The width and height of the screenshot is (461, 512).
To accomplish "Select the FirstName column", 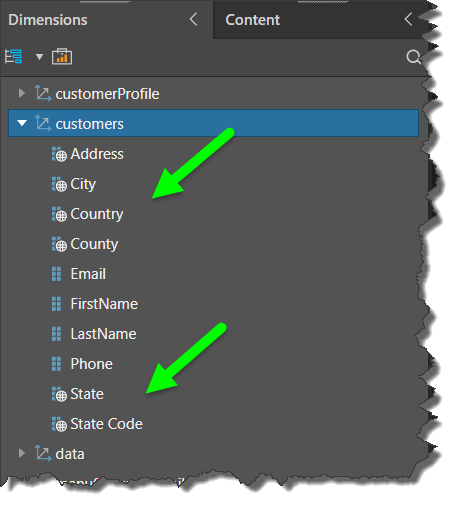I will click(x=104, y=304).
